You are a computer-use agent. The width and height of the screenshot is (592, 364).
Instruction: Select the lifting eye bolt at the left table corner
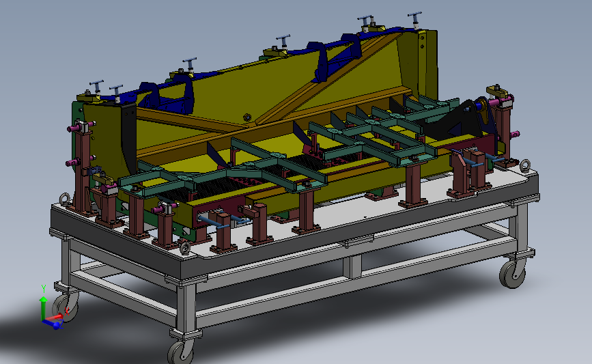[x=66, y=199]
